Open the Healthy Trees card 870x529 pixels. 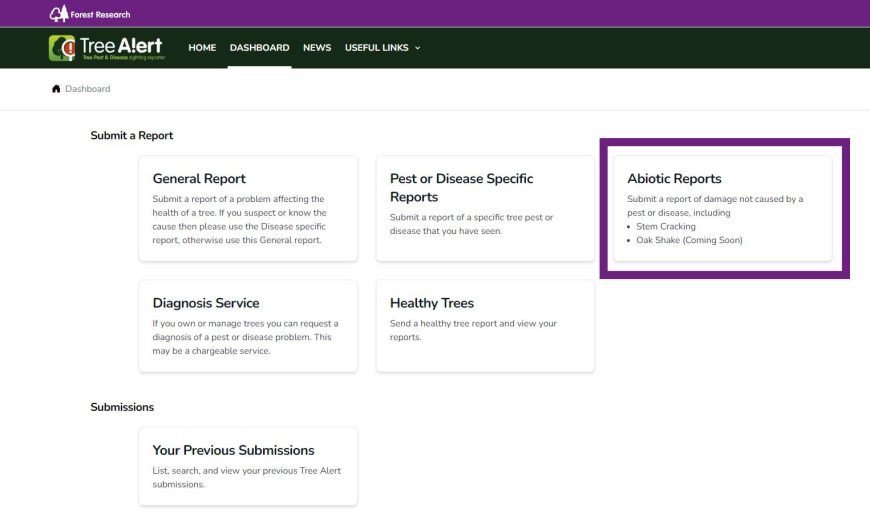[485, 326]
